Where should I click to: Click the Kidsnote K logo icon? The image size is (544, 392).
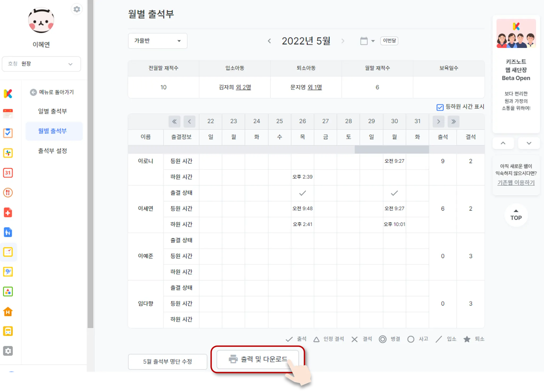tap(8, 93)
